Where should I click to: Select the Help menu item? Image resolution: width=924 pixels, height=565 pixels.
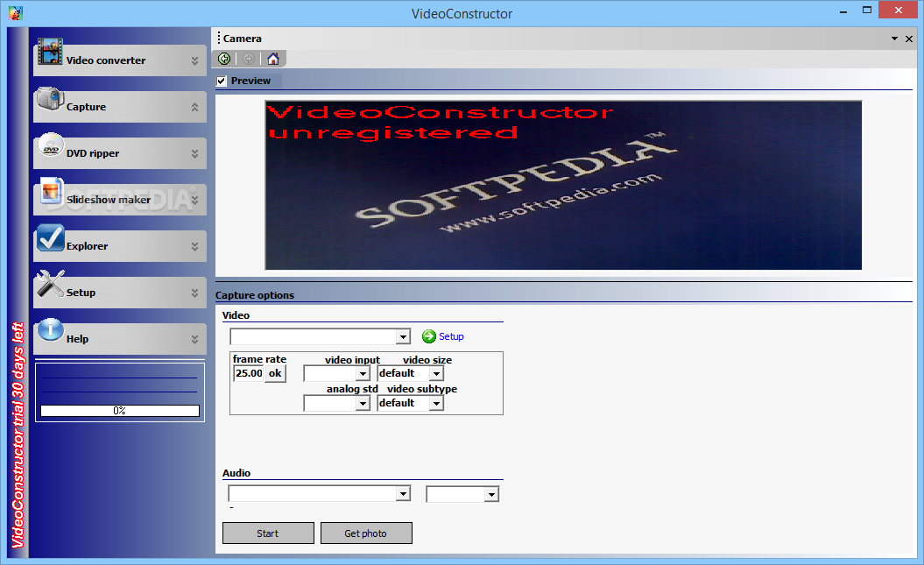[x=120, y=339]
